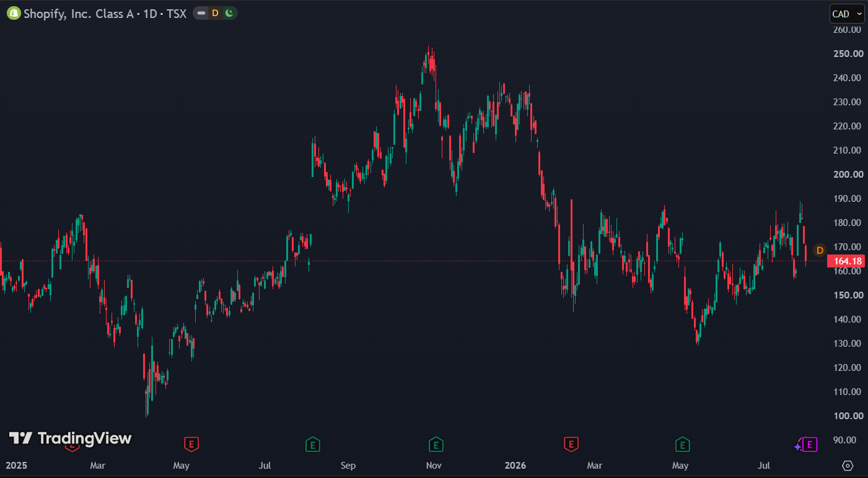Screen dimensions: 868x478
Task: Click the green moon market-status icon
Action: [x=229, y=13]
